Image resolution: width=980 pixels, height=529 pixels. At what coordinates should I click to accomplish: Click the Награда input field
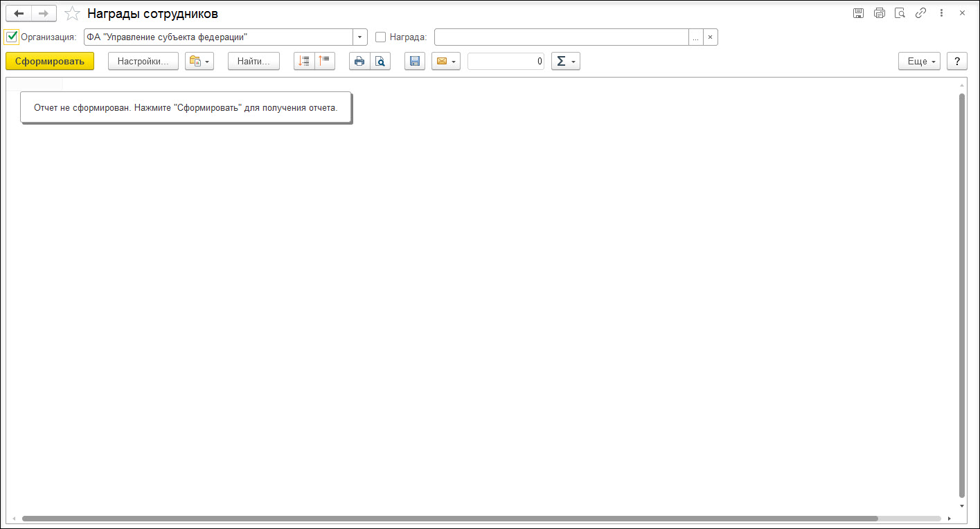coord(562,37)
